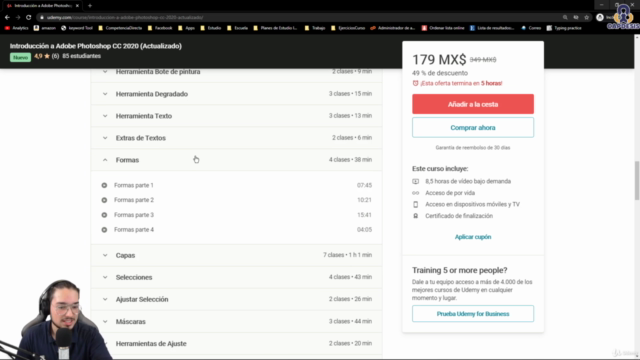Image resolution: width=640 pixels, height=360 pixels.
Task: Click the 85 estudiantes text
Action: point(81,56)
